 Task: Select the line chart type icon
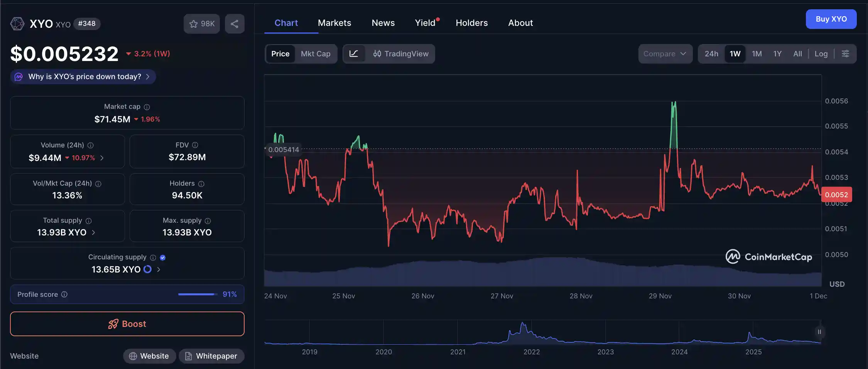[354, 54]
